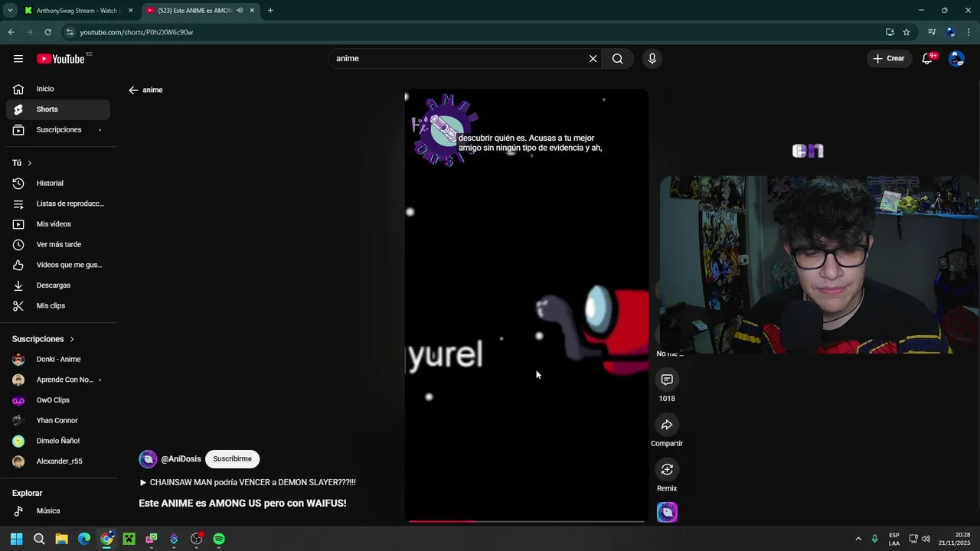
Task: Reload the page
Action: (x=47, y=32)
